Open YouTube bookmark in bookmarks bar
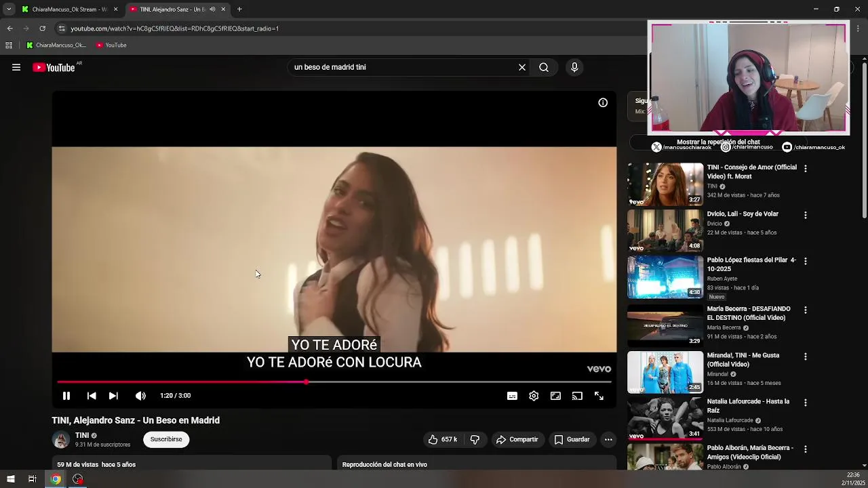 point(112,45)
